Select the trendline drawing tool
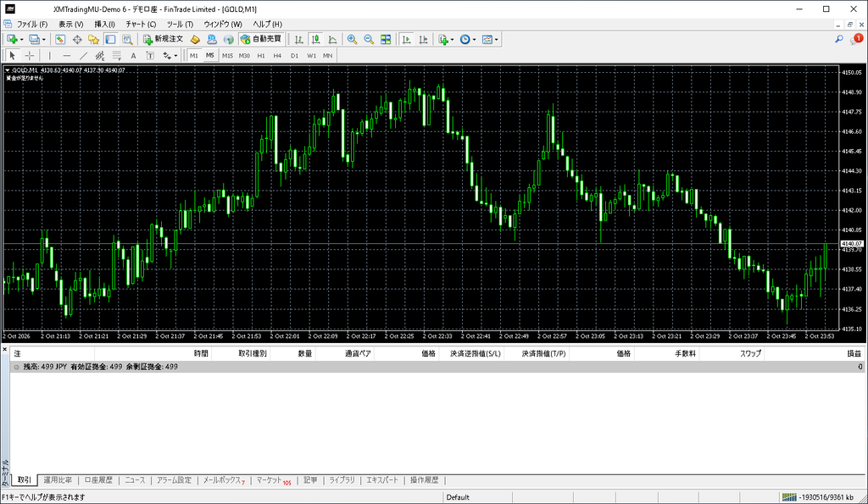The height and width of the screenshot is (504, 868). point(83,55)
